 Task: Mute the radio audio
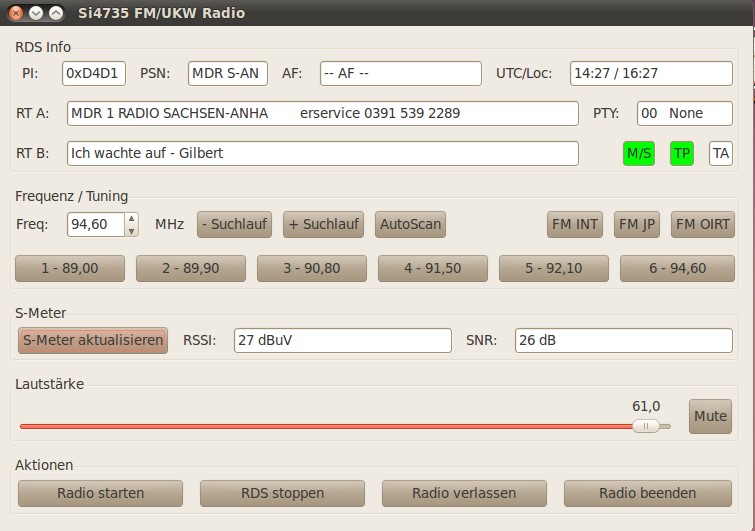pyautogui.click(x=710, y=416)
